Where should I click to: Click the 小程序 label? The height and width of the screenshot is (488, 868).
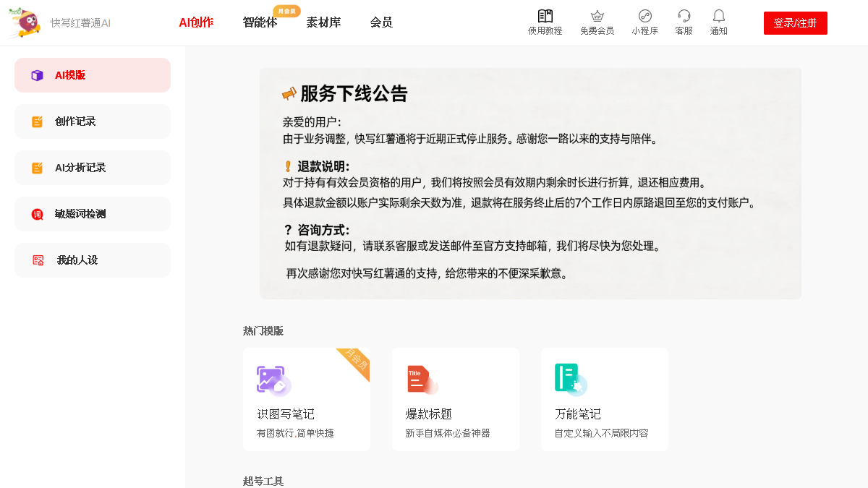pyautogui.click(x=644, y=31)
